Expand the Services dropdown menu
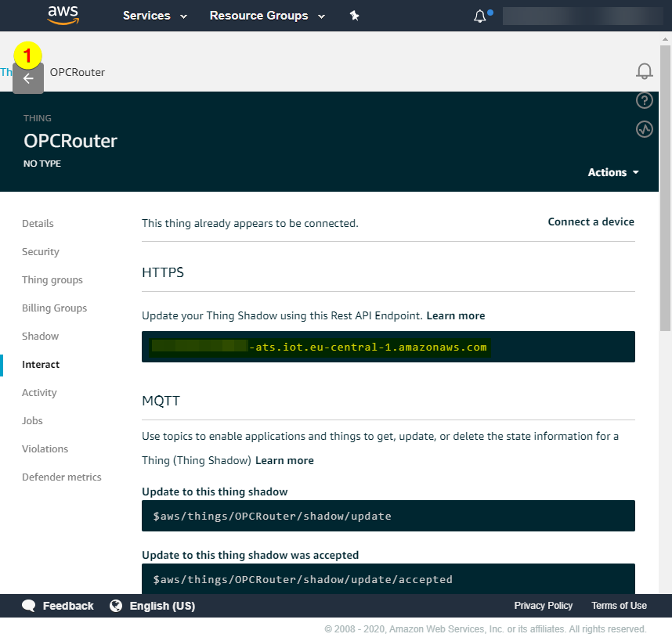 [x=155, y=16]
